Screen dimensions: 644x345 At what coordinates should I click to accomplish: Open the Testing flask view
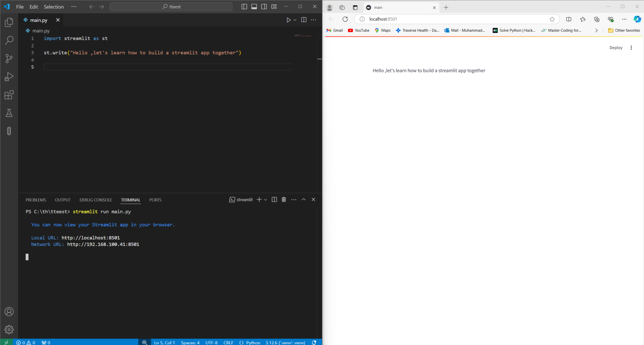click(x=9, y=113)
